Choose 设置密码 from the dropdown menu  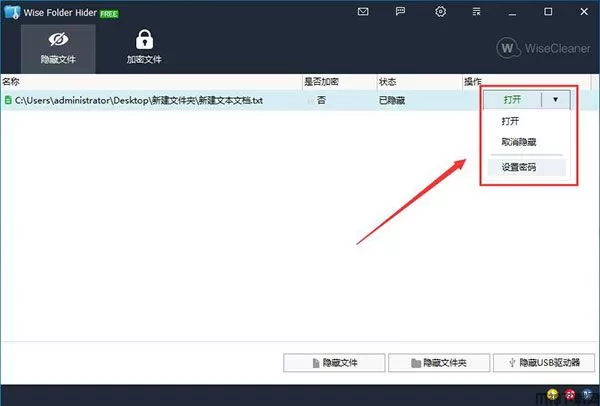[x=527, y=167]
